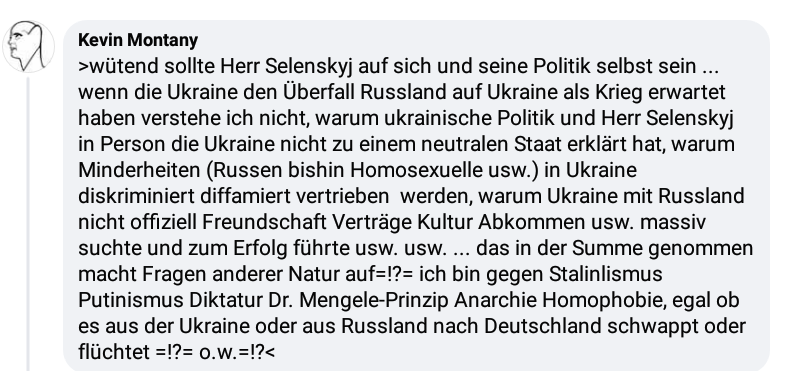This screenshot has width=786, height=371.
Task: Click the word 'Putinismus' in the comment
Action: pos(131,301)
